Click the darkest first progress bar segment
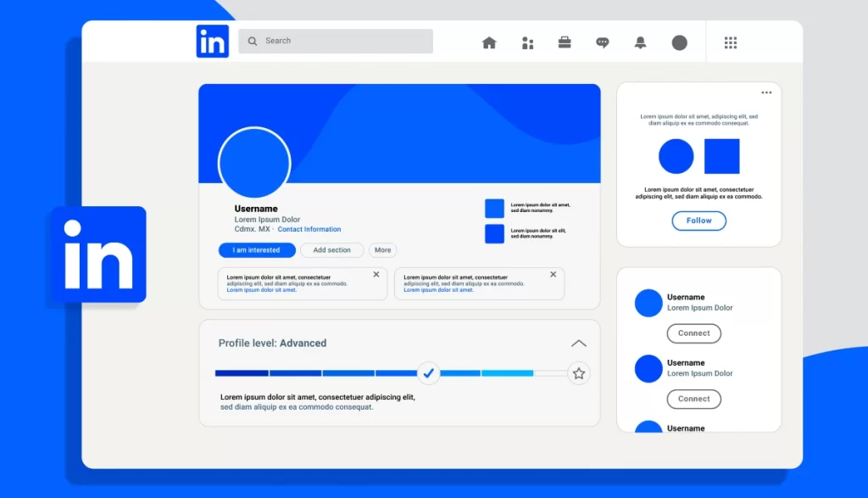The width and height of the screenshot is (868, 498). tap(242, 373)
